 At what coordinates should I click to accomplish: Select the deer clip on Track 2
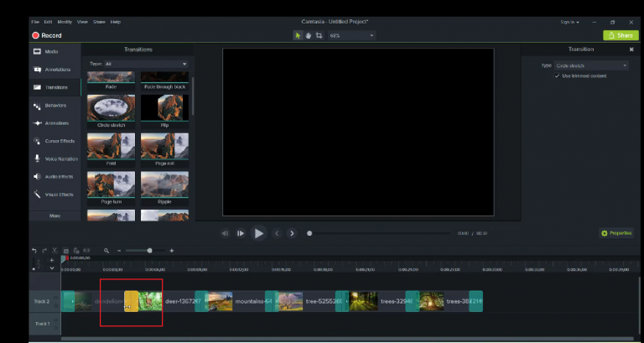(x=169, y=302)
